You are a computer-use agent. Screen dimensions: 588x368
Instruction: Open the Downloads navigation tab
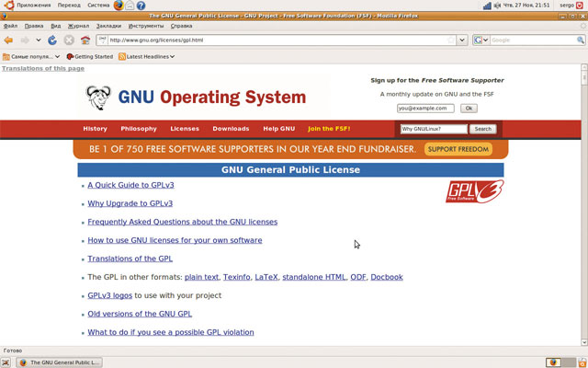pos(231,129)
